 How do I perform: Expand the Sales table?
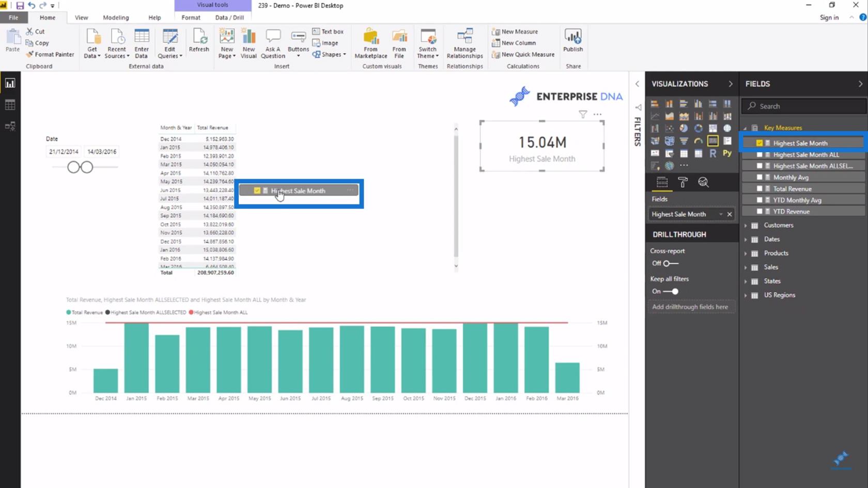746,267
